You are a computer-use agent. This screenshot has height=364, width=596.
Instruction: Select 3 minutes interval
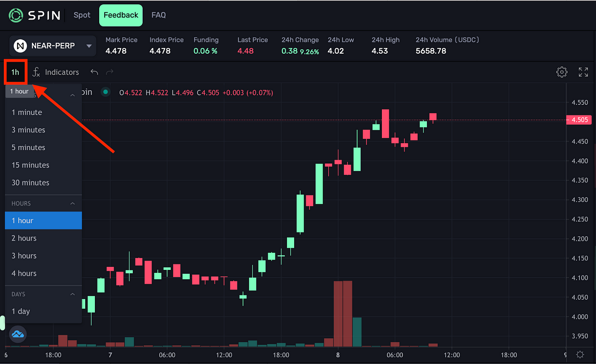tap(43, 130)
